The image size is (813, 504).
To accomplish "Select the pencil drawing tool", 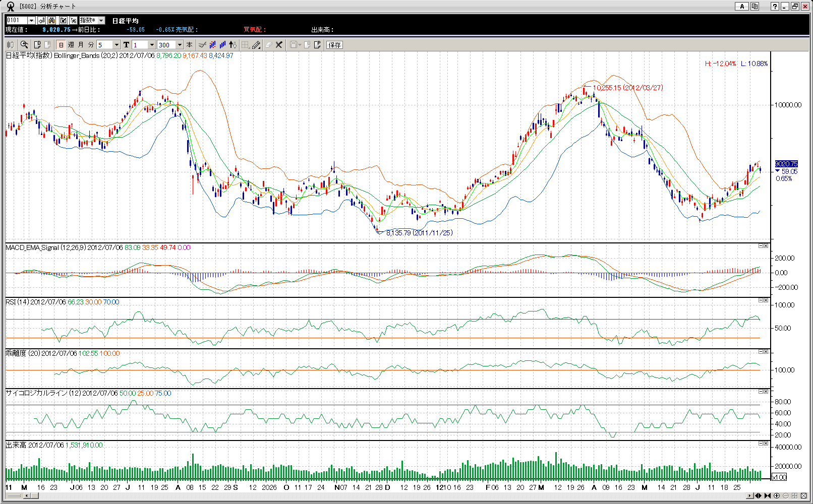I will click(x=256, y=45).
